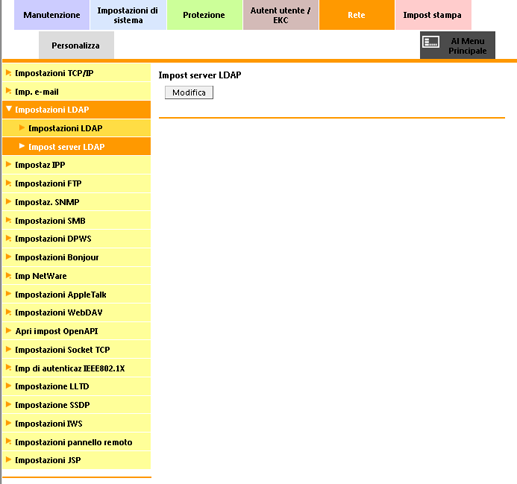517x484 pixels.
Task: Click the arrow icon beside Impostazione LLTD
Action: coord(9,386)
